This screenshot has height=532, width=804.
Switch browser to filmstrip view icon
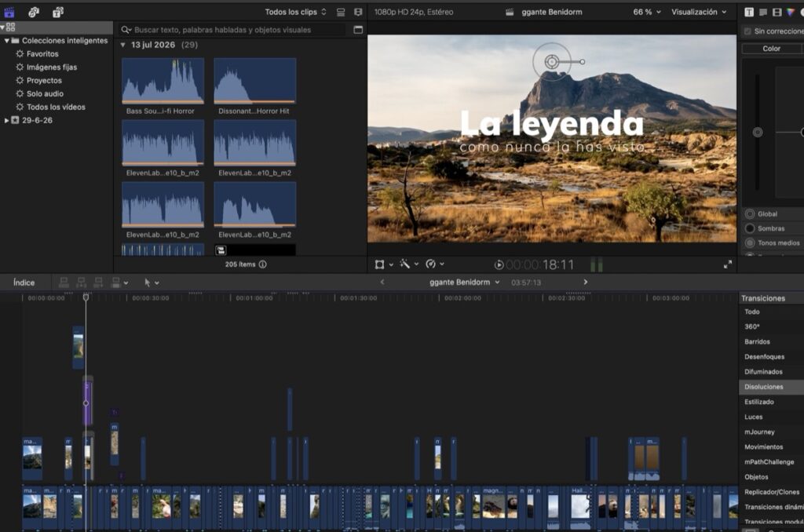coord(358,12)
